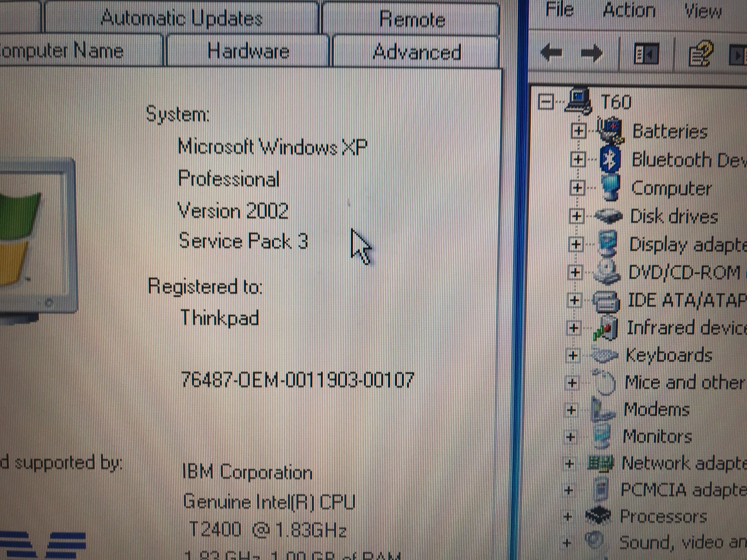747x560 pixels.
Task: Expand the Batteries category
Action: (578, 131)
